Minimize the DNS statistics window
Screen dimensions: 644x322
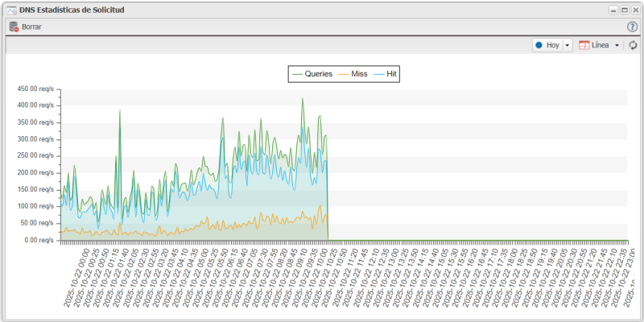pyautogui.click(x=613, y=9)
